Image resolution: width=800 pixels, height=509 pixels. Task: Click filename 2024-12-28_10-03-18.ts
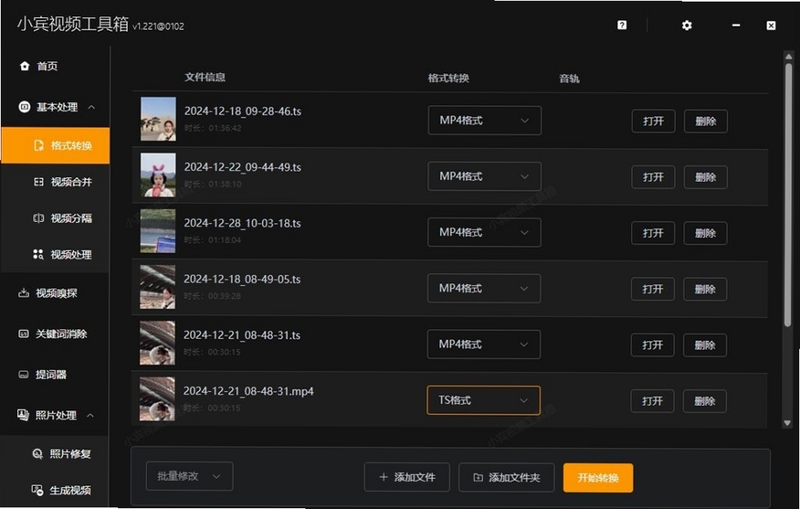click(242, 223)
